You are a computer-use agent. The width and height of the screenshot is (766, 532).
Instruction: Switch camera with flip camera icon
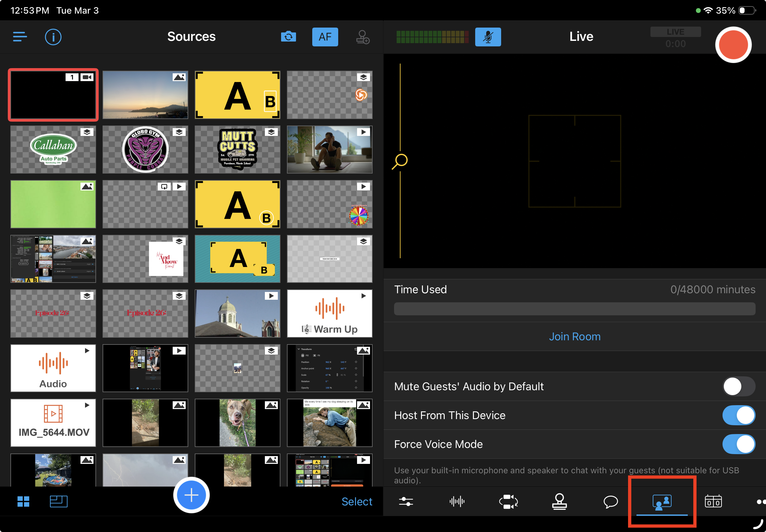289,37
